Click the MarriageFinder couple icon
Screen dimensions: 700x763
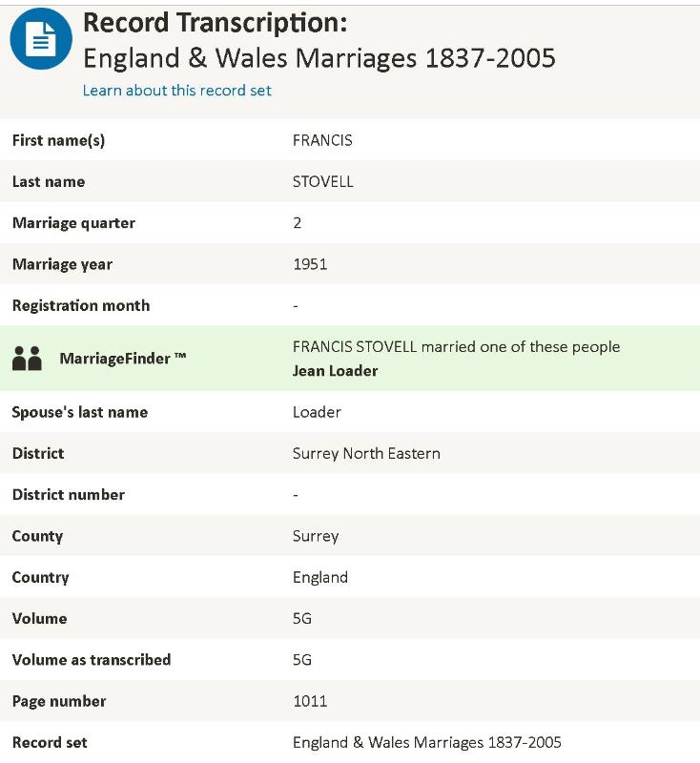pos(28,359)
